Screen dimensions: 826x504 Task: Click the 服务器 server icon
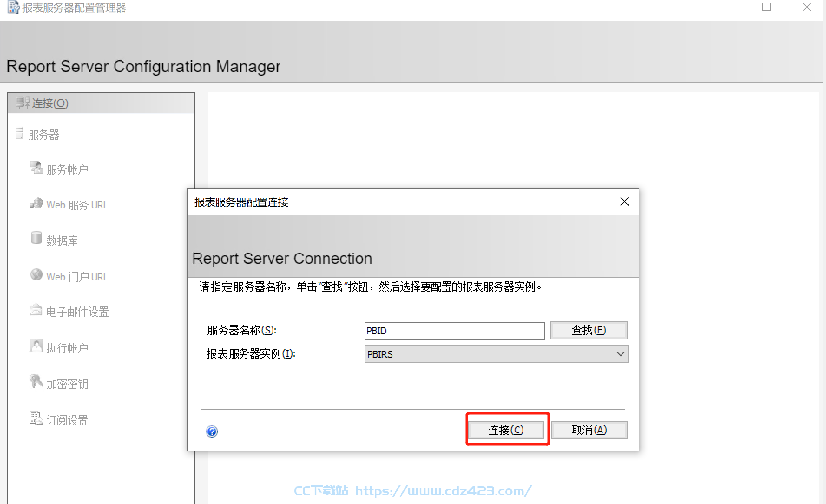point(19,133)
